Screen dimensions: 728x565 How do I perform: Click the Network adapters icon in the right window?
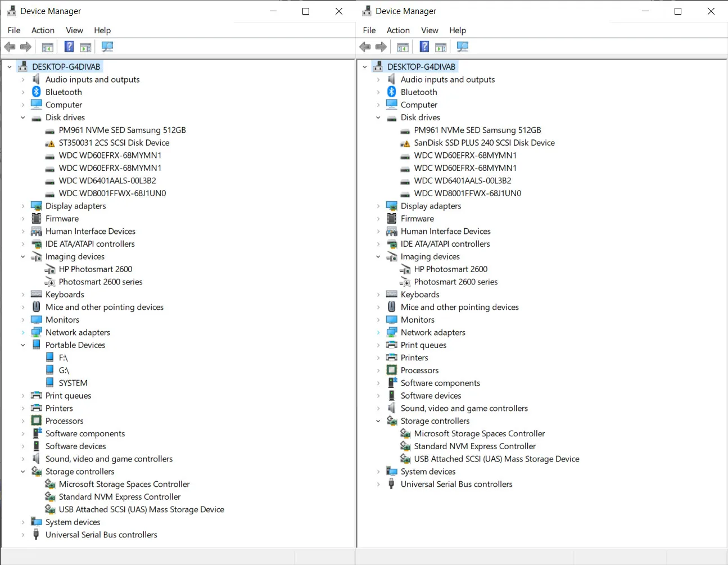point(392,332)
